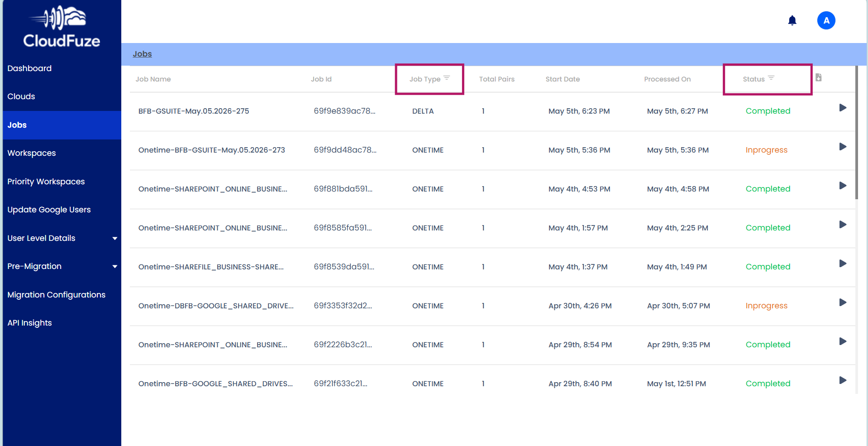Click Inprogress status for job 69f9dd48ac78
This screenshot has width=868, height=446.
[x=766, y=150]
